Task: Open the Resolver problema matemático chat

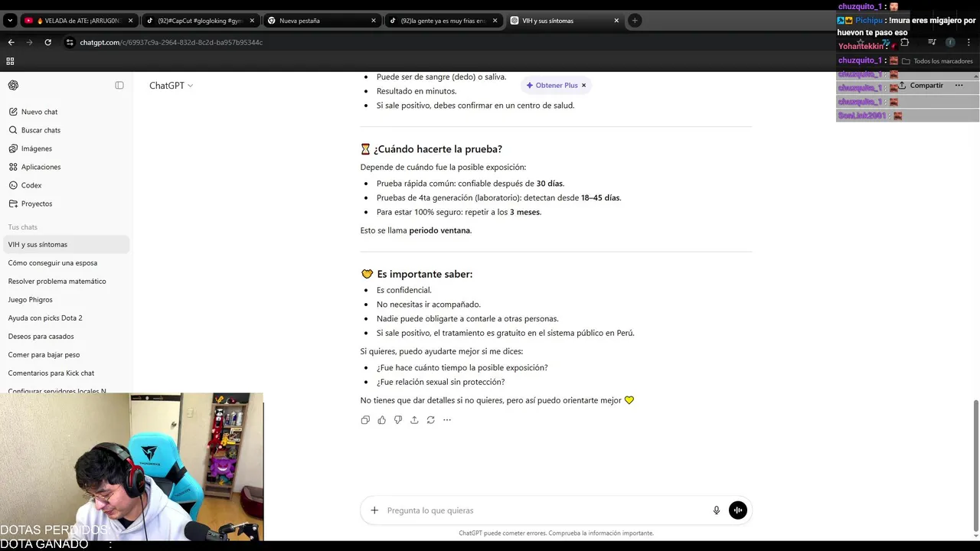Action: pyautogui.click(x=65, y=282)
